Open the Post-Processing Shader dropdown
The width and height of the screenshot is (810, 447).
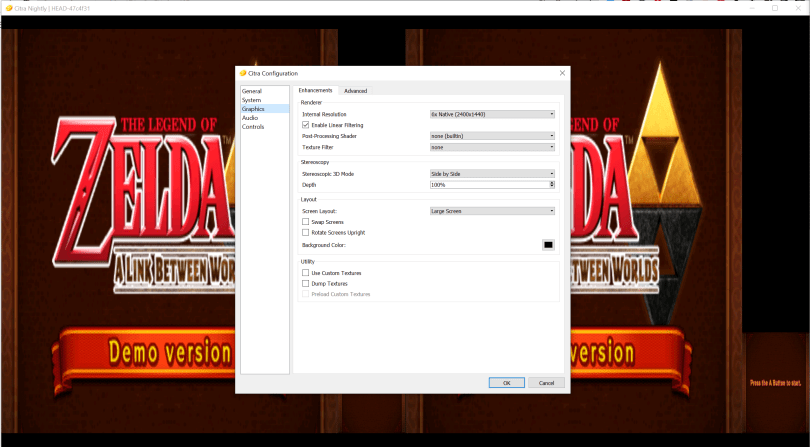[x=492, y=136]
